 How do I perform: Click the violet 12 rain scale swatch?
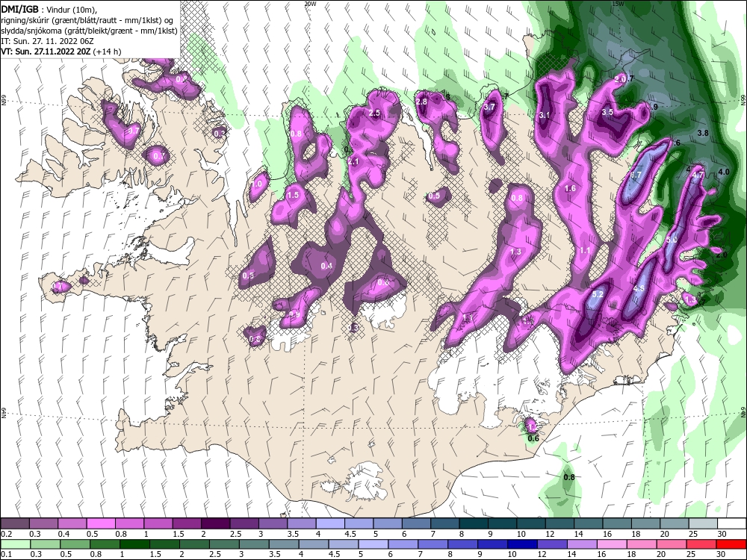(x=552, y=544)
